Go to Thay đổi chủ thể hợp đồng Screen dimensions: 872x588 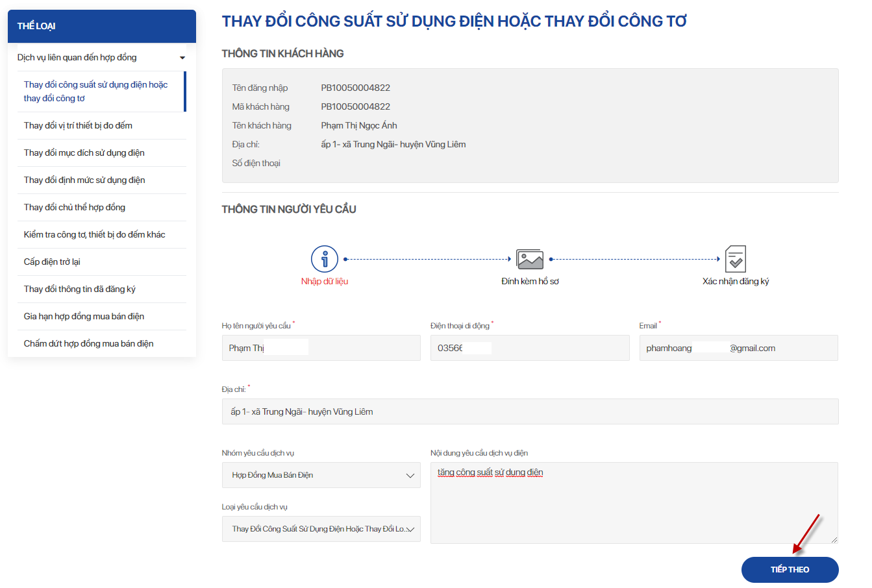click(x=75, y=207)
